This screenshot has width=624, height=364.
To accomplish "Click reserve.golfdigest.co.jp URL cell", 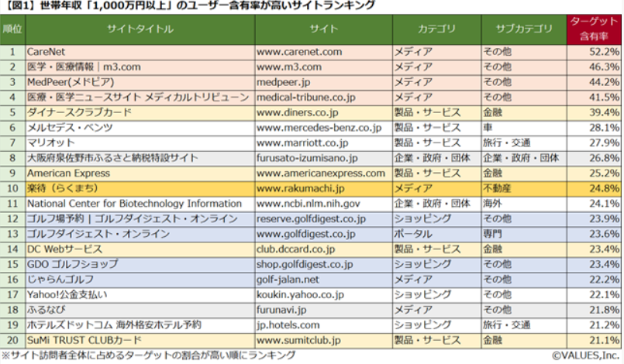I will [323, 219].
